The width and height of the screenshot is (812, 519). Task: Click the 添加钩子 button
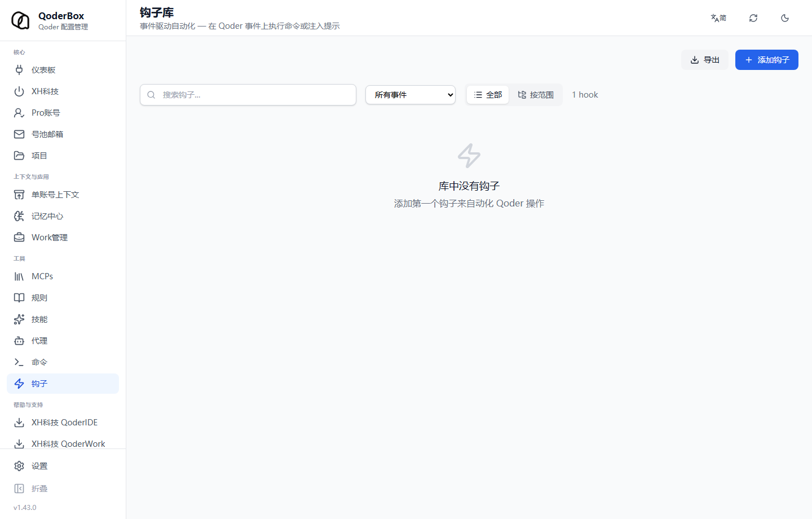tap(767, 60)
